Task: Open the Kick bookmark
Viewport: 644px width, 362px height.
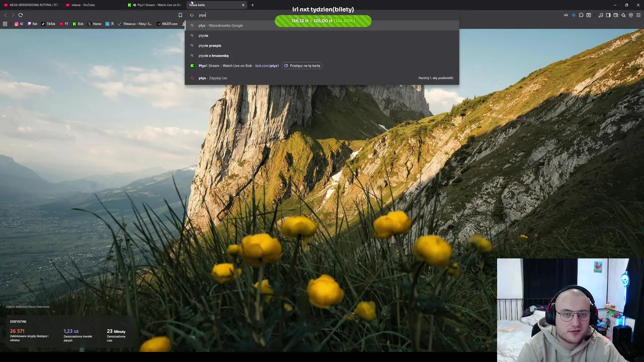Action: coord(78,24)
